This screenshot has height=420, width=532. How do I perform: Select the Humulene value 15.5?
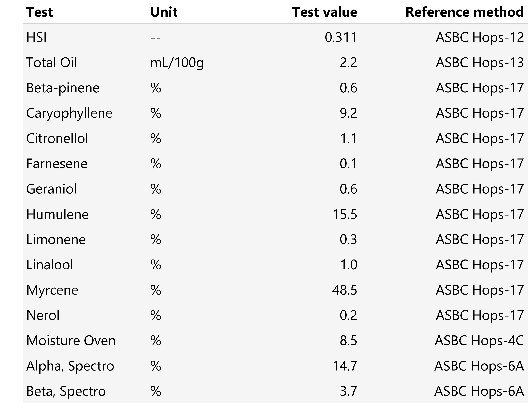[345, 214]
